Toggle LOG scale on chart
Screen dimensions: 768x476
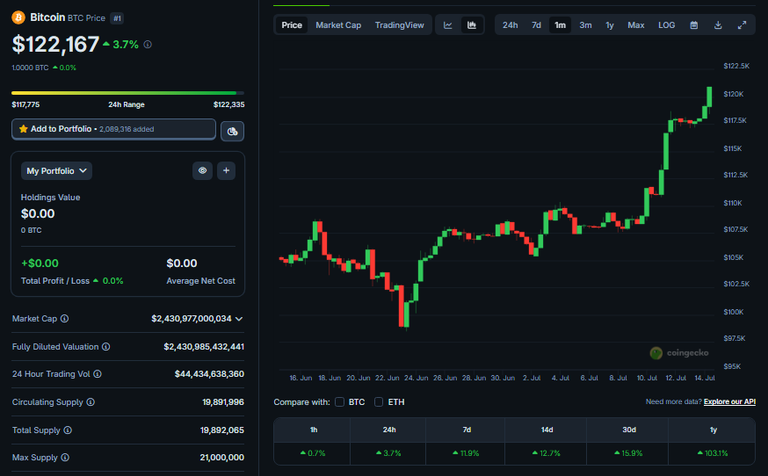667,25
